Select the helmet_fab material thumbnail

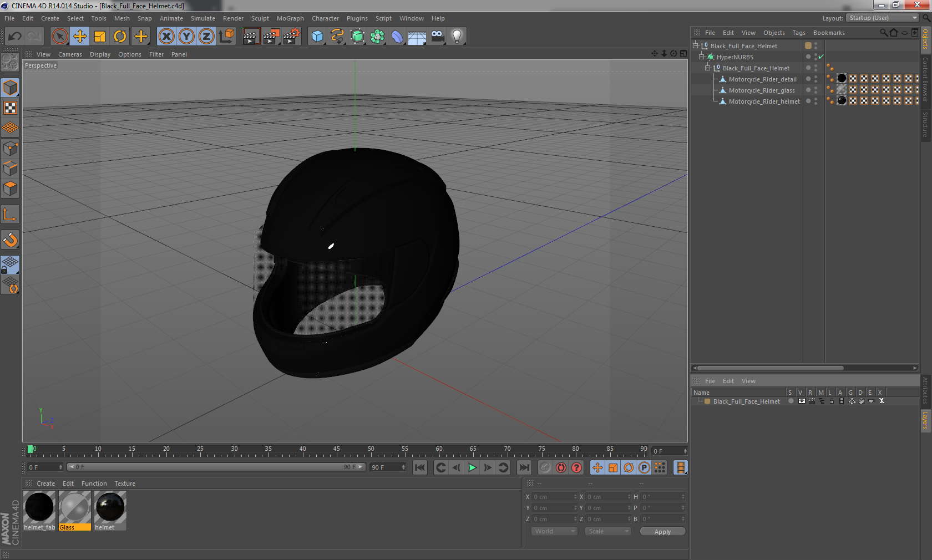coord(39,511)
